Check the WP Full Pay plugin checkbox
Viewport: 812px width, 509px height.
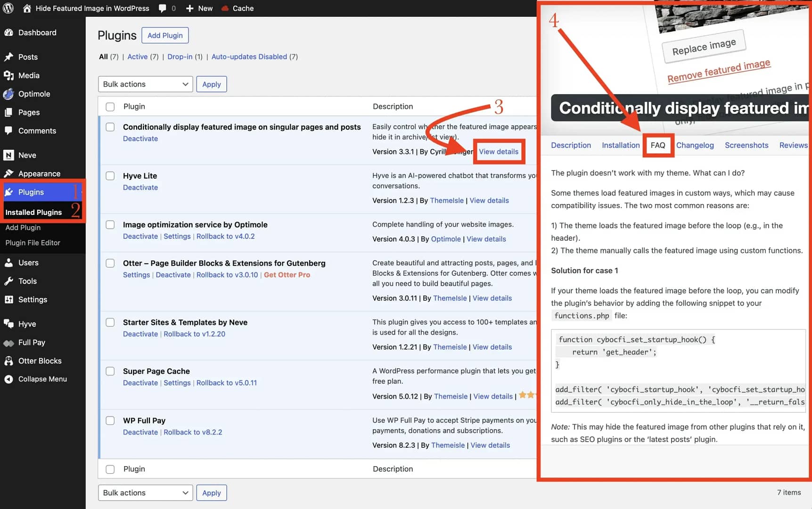pyautogui.click(x=110, y=420)
